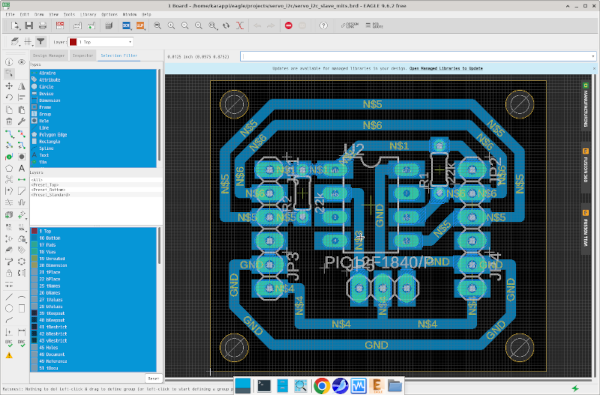Toggle the selection filter funnel button
Viewport: 600px width, 395px height.
coord(41,41)
